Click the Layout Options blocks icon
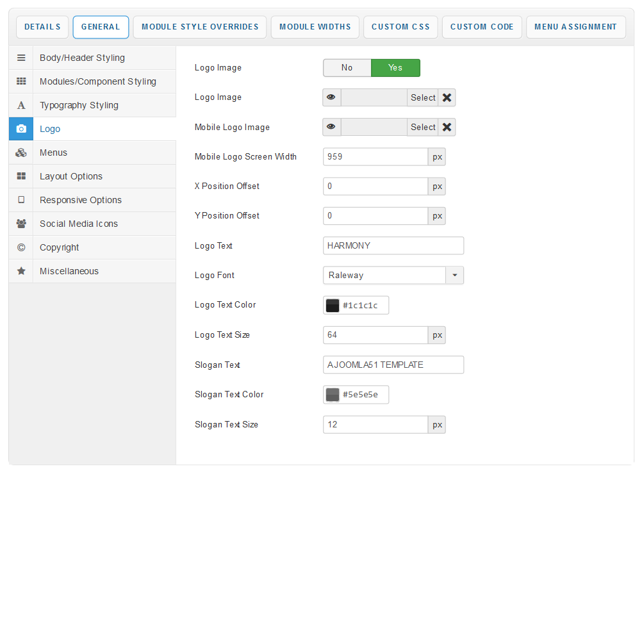The image size is (644, 644). tap(21, 176)
